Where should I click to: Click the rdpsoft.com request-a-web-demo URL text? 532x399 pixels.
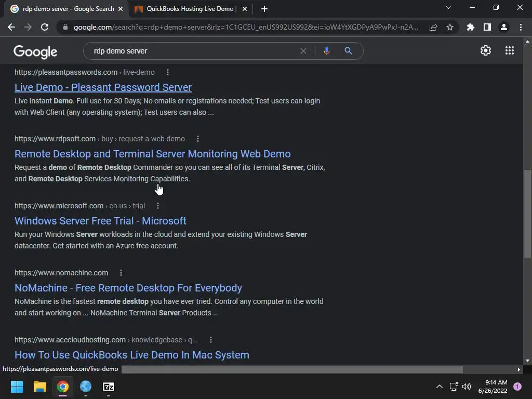(x=100, y=139)
